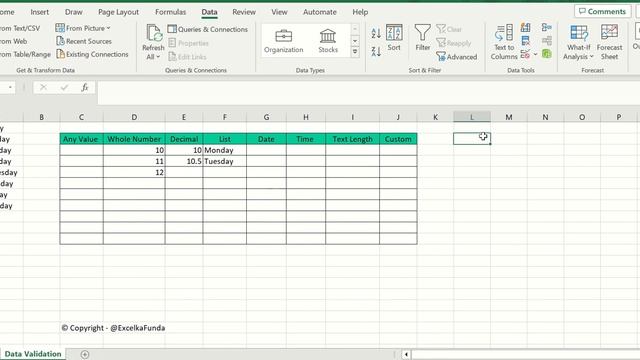The image size is (640, 360).
Task: Select cell containing 'Tuesday' in List column
Action: click(x=224, y=161)
